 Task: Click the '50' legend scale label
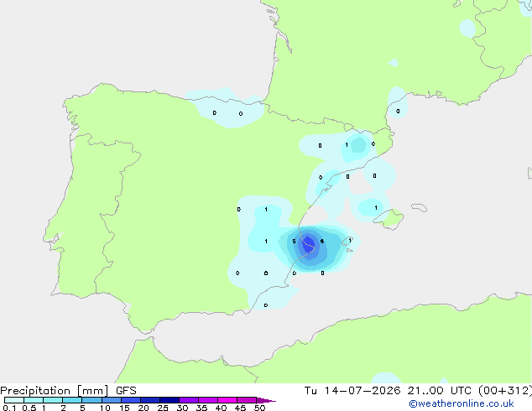click(259, 408)
